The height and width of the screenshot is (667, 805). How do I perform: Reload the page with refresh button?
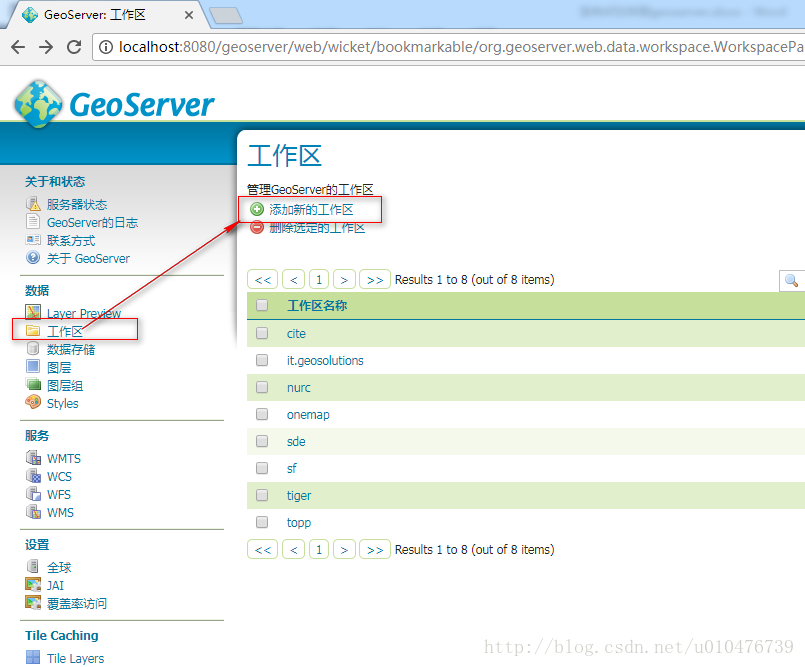point(74,47)
